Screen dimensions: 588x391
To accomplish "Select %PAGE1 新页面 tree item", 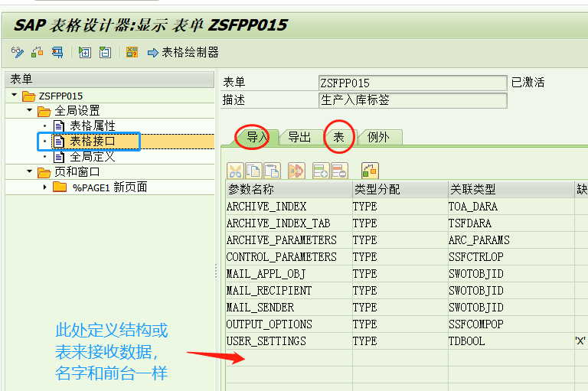I will tap(109, 187).
